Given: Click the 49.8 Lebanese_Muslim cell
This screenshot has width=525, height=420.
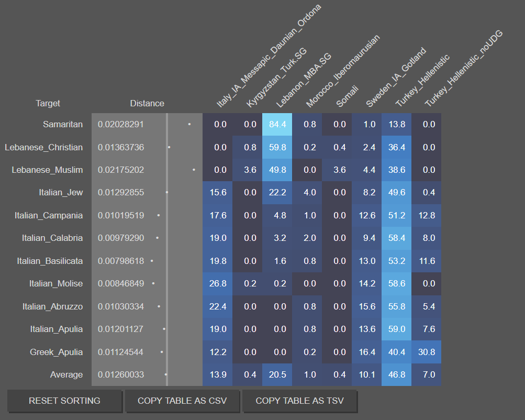Looking at the screenshot, I should pyautogui.click(x=277, y=170).
